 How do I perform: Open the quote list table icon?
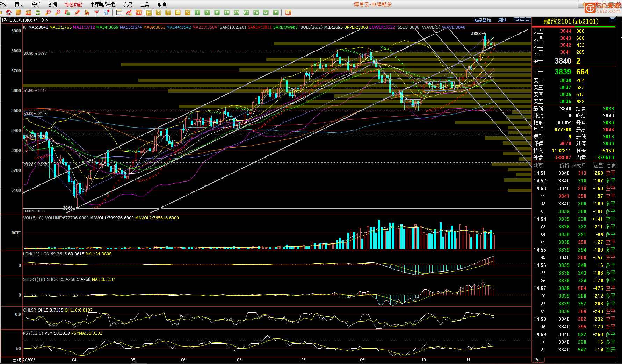point(119,13)
